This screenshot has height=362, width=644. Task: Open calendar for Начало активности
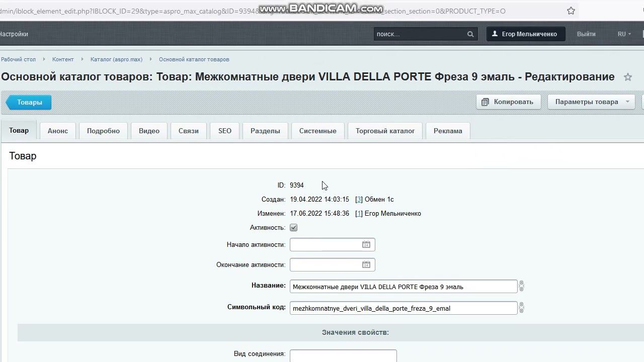point(366,244)
